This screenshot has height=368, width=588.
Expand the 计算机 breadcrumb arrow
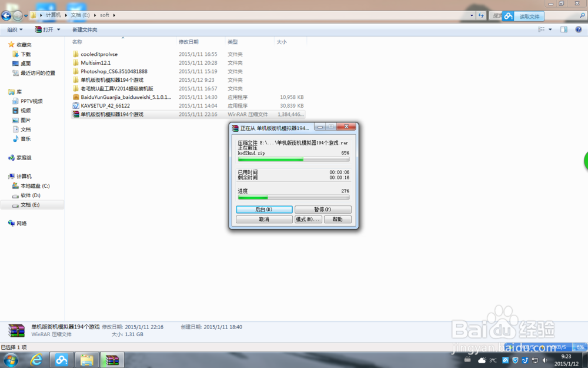tap(66, 15)
